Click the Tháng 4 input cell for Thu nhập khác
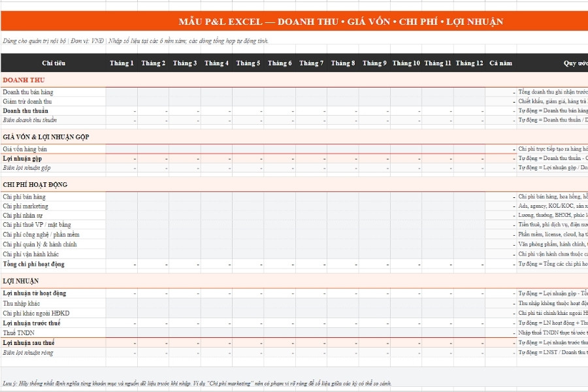588x392 pixels. pos(216,303)
